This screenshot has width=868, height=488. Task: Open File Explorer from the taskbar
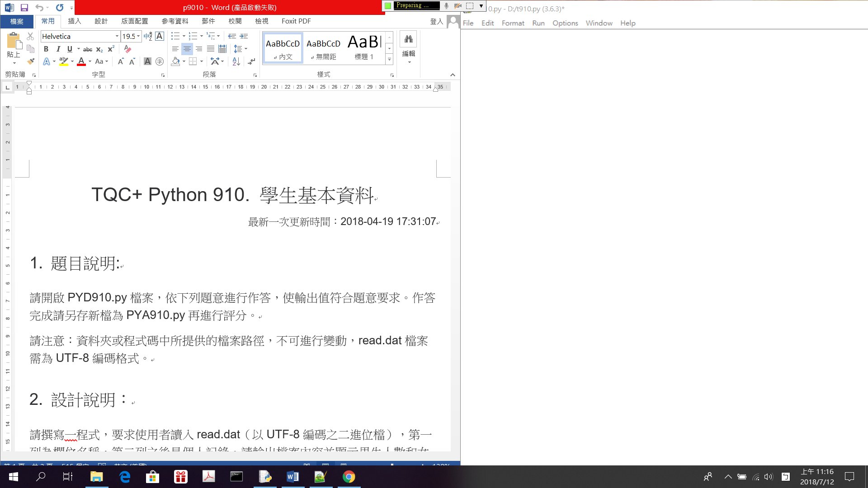96,477
